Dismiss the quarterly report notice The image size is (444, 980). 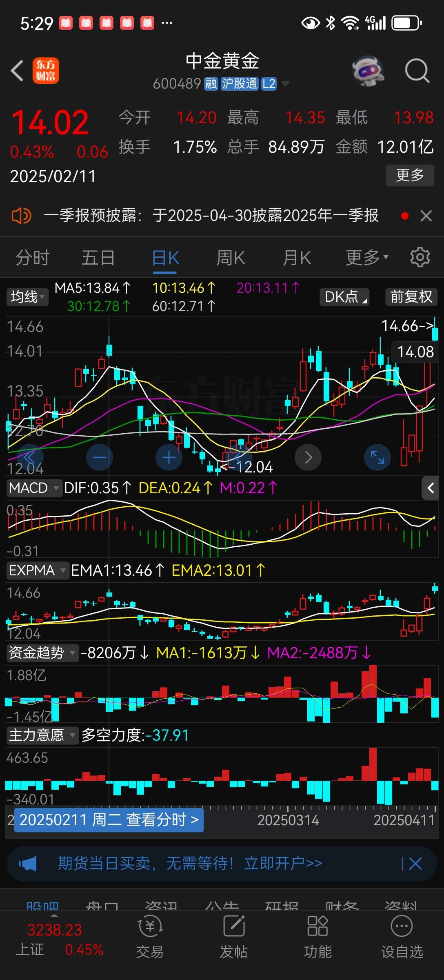click(x=426, y=216)
